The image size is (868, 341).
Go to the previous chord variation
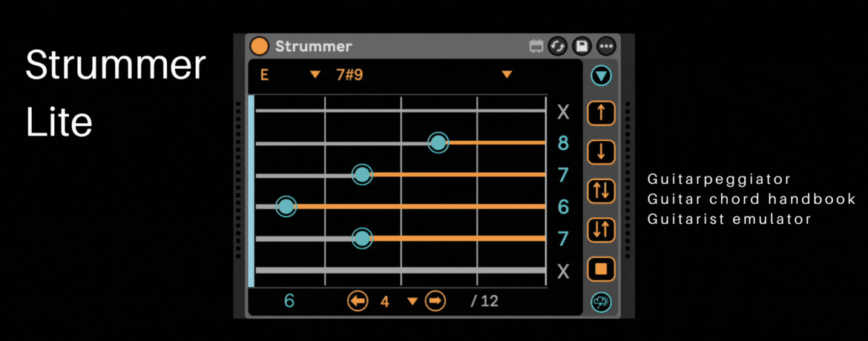[358, 301]
